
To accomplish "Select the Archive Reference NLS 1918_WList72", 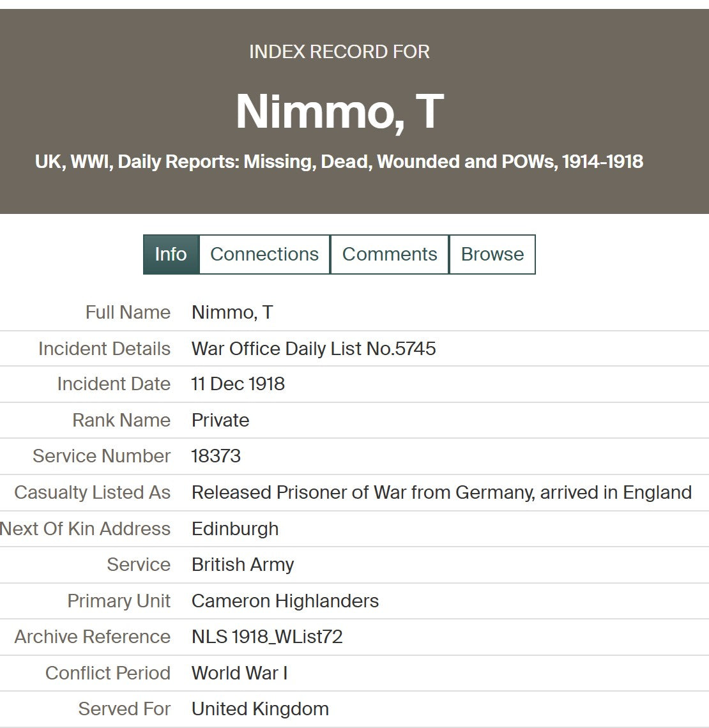I will (267, 637).
